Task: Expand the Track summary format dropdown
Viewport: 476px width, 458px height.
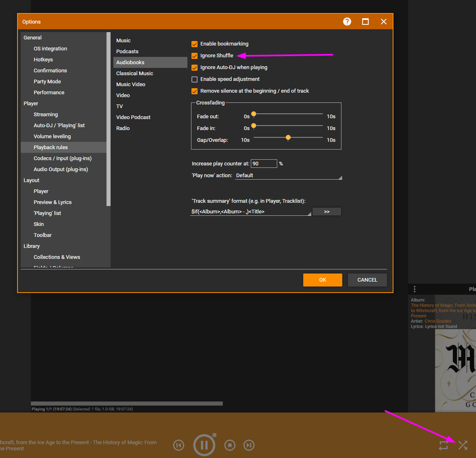Action: tap(309, 212)
